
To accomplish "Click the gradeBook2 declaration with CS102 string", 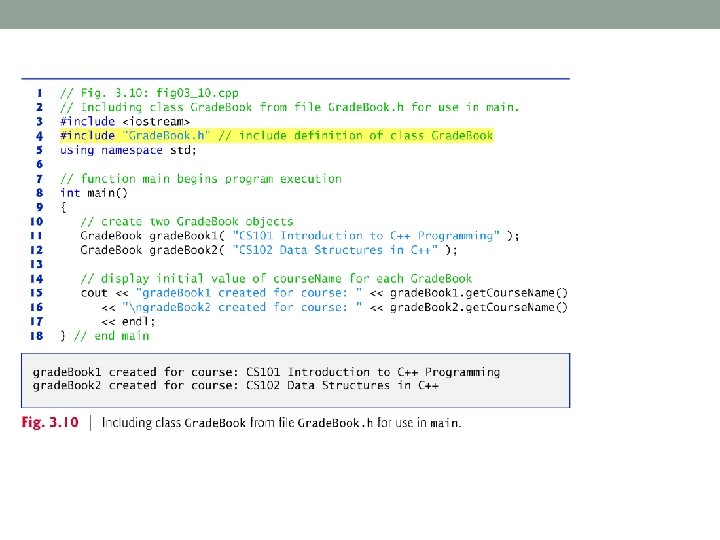I will point(269,250).
